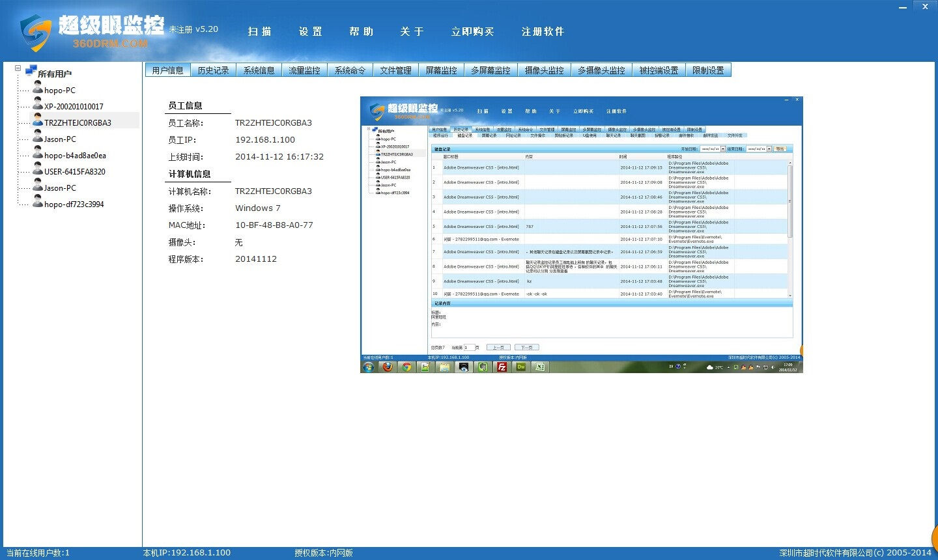Click the USER-6415FA8320 user icon
Image resolution: width=938 pixels, height=560 pixels.
(x=38, y=170)
